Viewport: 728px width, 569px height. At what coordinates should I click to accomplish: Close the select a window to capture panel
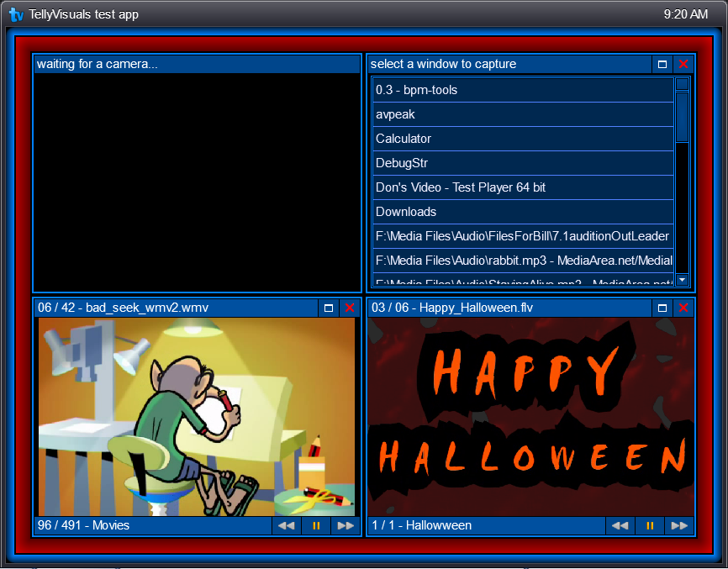coord(683,65)
